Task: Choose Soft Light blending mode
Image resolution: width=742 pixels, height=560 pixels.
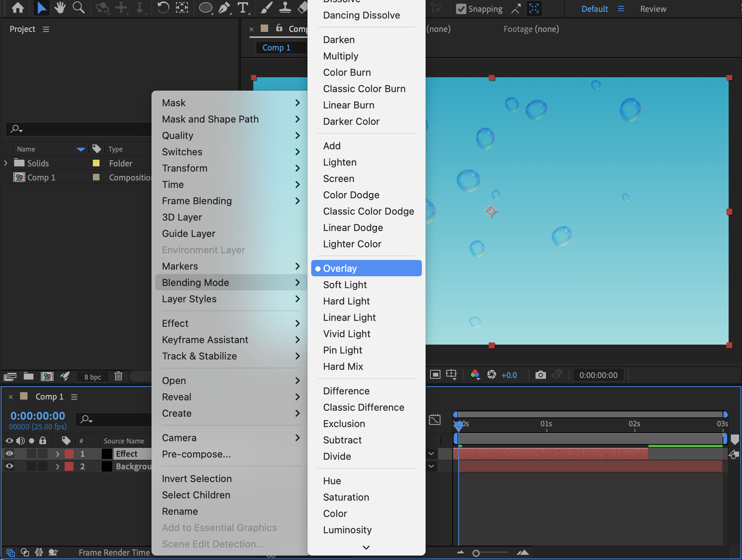Action: click(345, 285)
